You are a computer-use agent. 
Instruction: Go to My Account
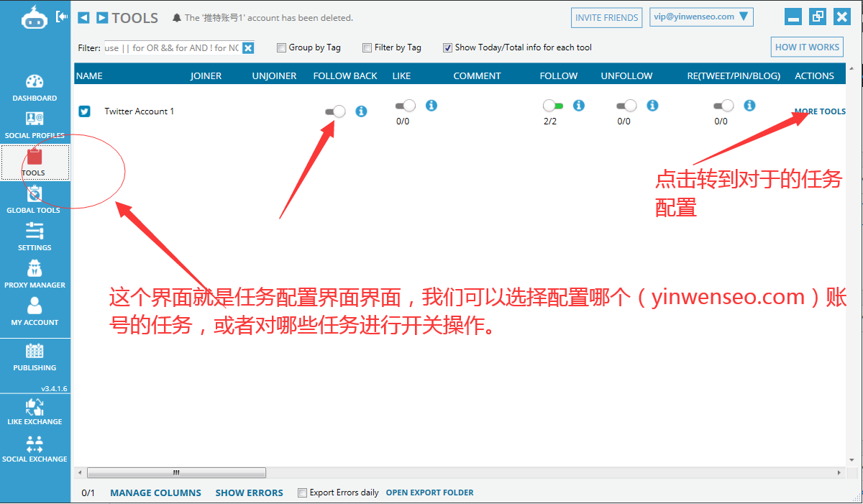pyautogui.click(x=34, y=312)
